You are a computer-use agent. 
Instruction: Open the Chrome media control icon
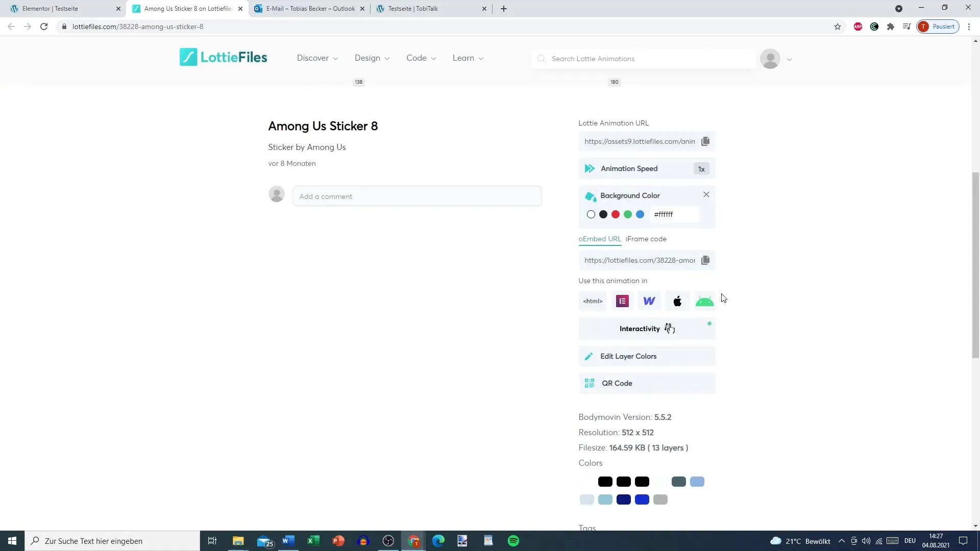pos(907,27)
